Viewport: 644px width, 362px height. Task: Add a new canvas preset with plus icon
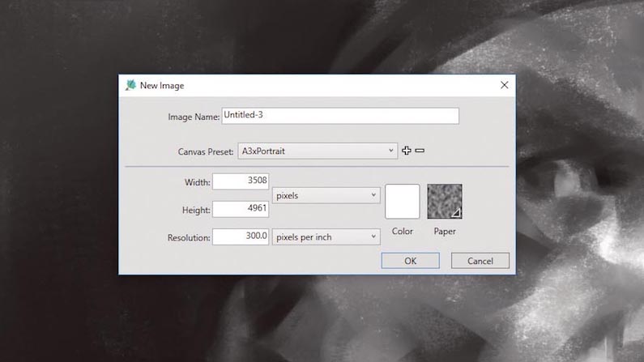click(x=406, y=151)
